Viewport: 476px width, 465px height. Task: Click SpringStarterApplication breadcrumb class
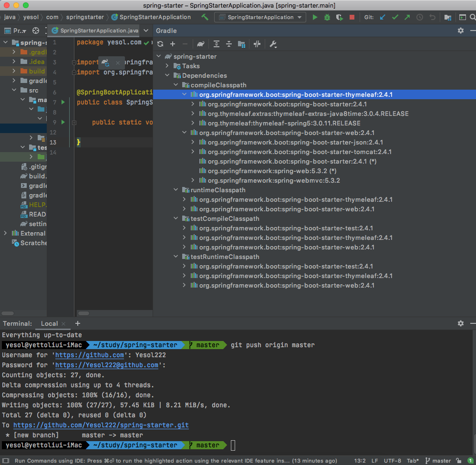151,17
